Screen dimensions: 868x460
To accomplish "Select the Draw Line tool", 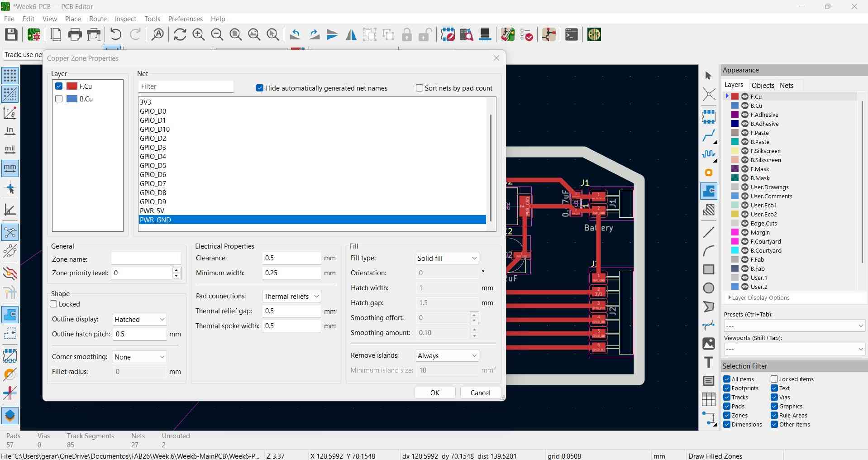I will tap(709, 232).
